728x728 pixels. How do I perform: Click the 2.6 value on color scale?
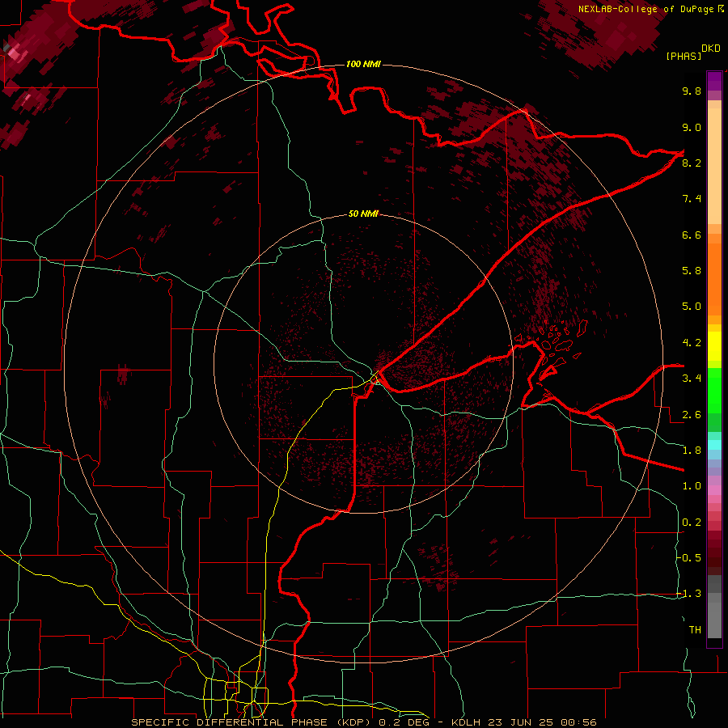pos(692,415)
